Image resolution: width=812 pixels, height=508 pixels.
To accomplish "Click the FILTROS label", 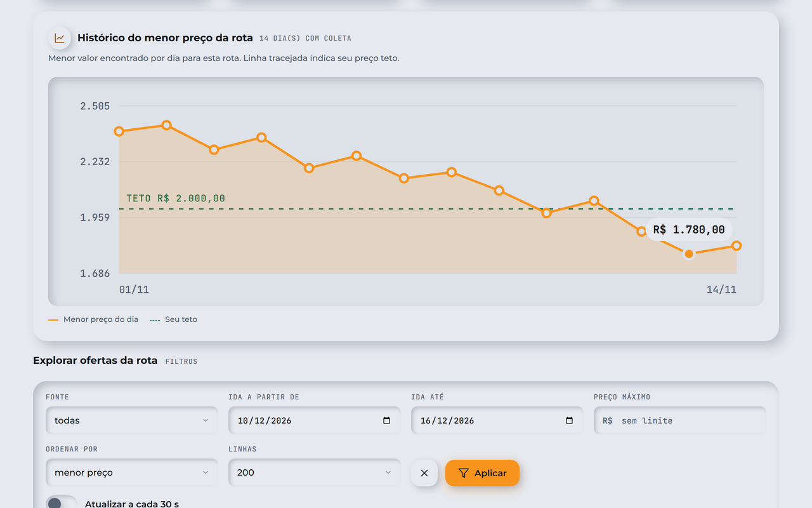I will 181,361.
